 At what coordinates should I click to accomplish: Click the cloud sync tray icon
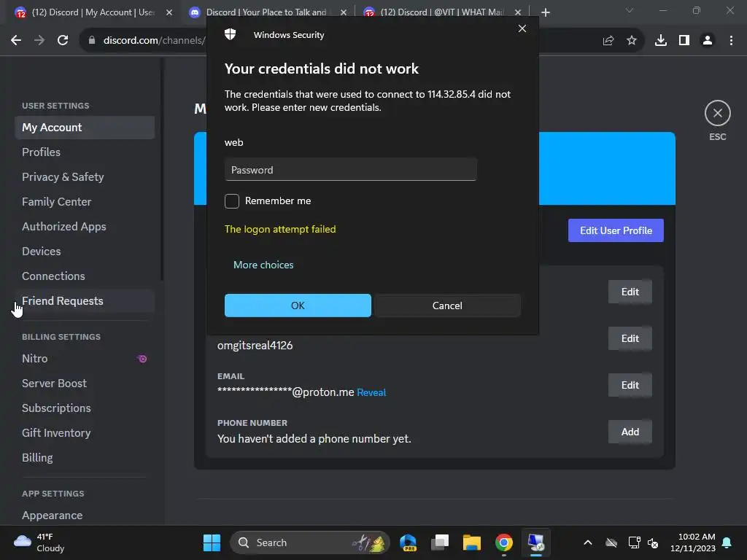pos(611,542)
